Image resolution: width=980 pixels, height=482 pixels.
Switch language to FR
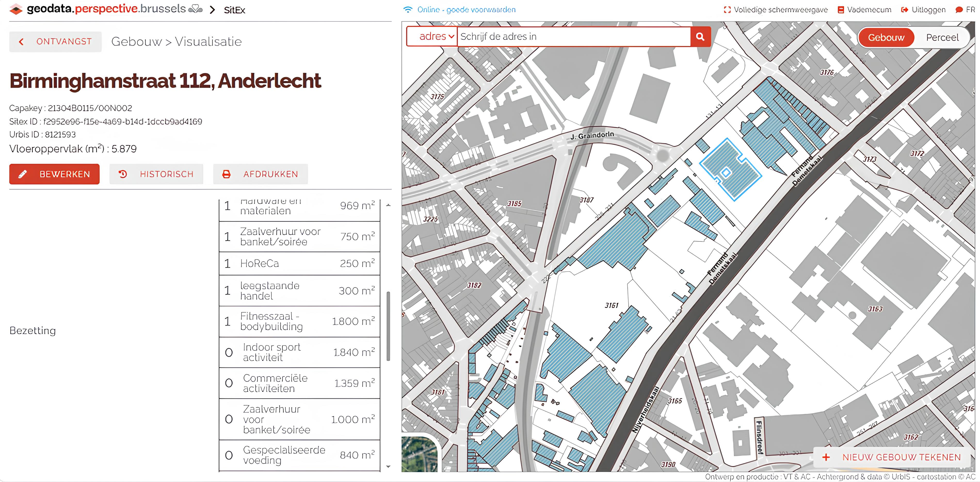click(x=970, y=10)
